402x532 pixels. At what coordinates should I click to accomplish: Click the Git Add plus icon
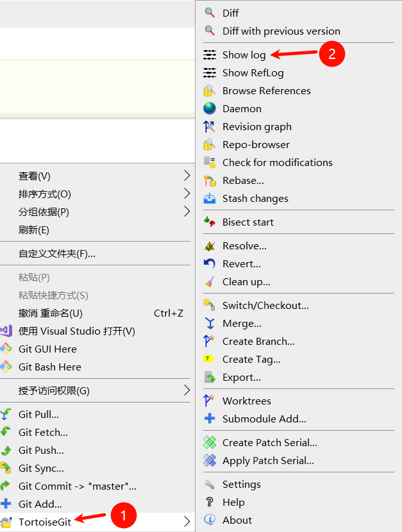[x=6, y=504]
